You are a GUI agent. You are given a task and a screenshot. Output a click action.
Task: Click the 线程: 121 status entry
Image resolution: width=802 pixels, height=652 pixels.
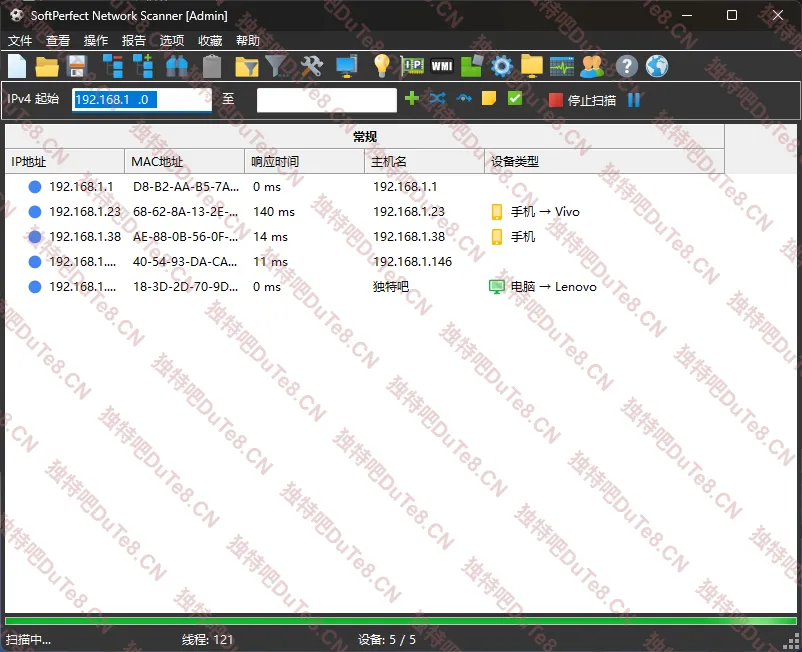tap(207, 640)
